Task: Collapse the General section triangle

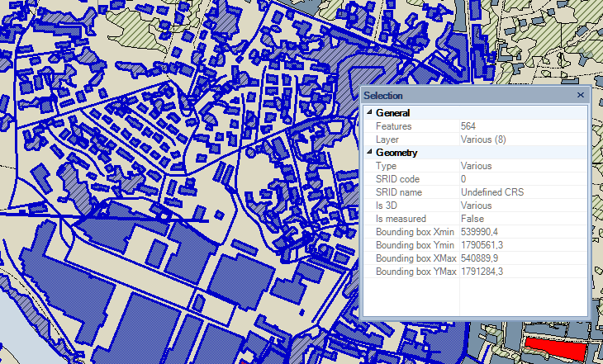Action: click(x=368, y=113)
